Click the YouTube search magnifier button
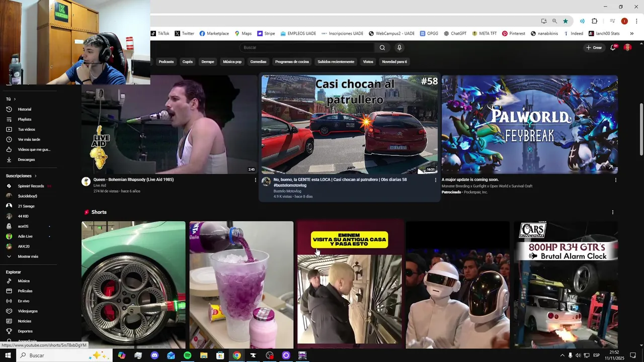Viewport: 644px width, 362px height. pyautogui.click(x=382, y=48)
